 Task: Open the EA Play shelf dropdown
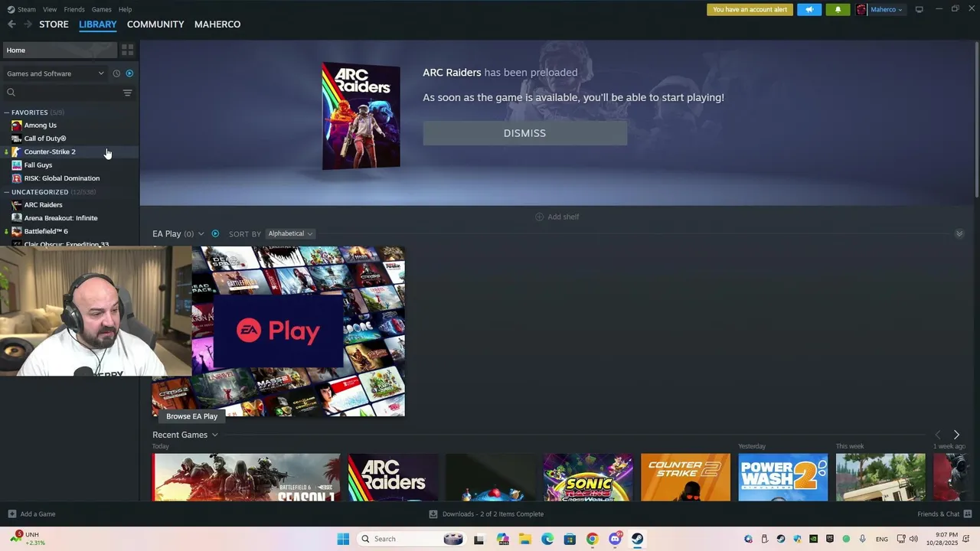click(201, 234)
